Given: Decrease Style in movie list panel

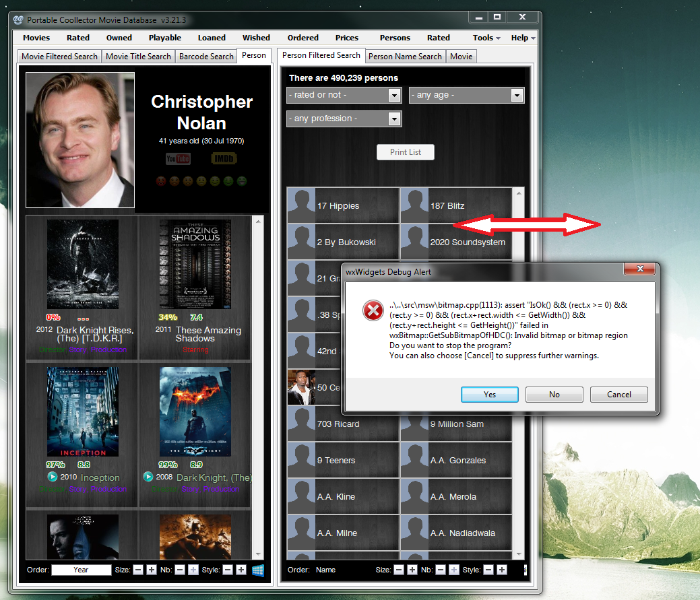Looking at the screenshot, I should coord(228,570).
